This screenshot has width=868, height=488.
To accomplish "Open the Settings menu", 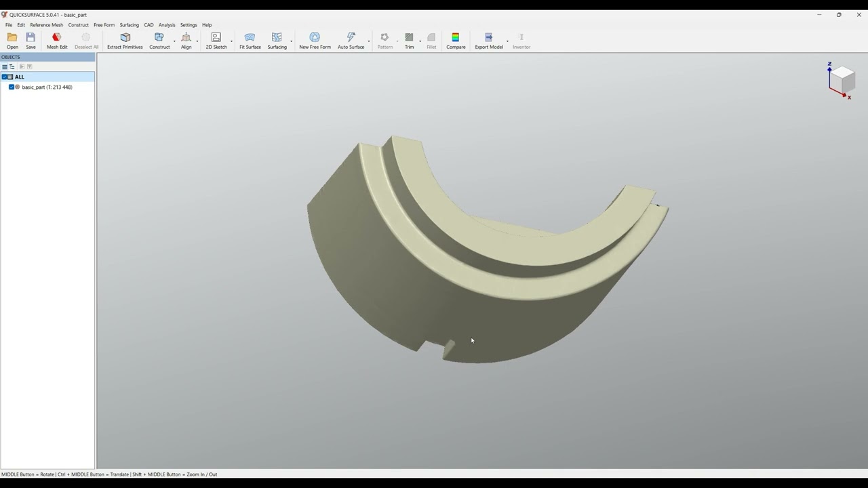I will click(189, 25).
